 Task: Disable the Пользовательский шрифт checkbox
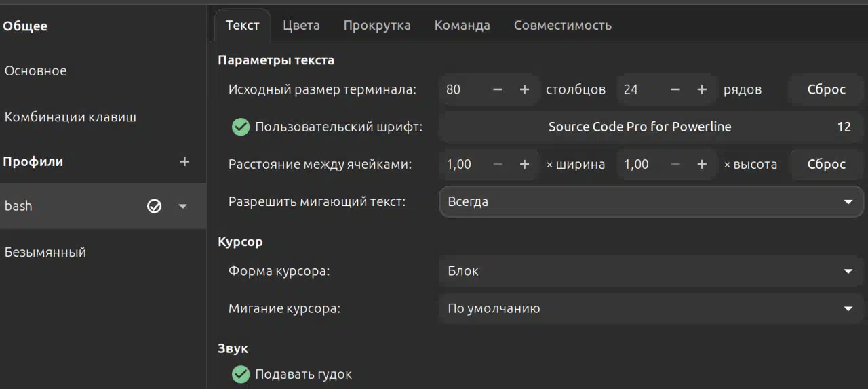(241, 127)
